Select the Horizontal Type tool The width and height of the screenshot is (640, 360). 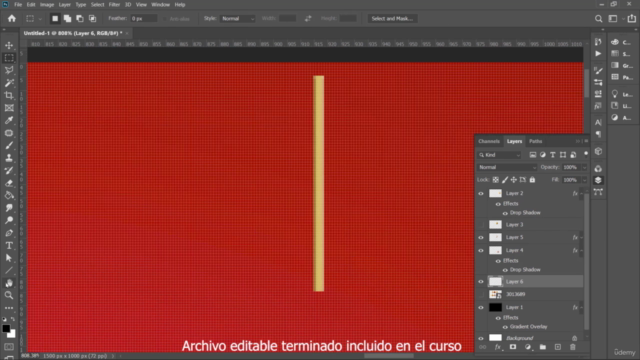[9, 245]
